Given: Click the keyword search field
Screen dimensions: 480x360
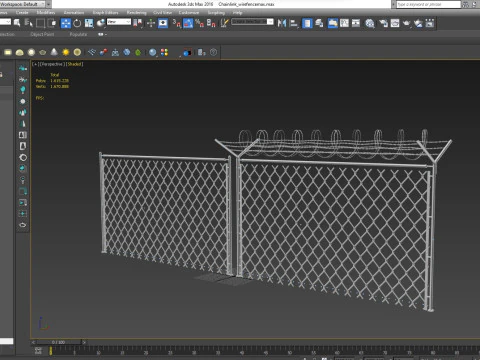Looking at the screenshot, I should tap(428, 4).
